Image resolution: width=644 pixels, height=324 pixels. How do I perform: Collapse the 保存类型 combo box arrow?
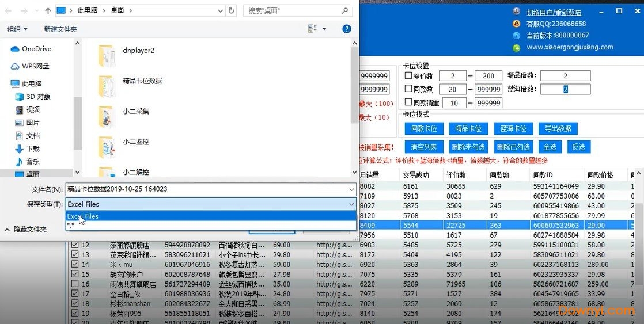351,204
